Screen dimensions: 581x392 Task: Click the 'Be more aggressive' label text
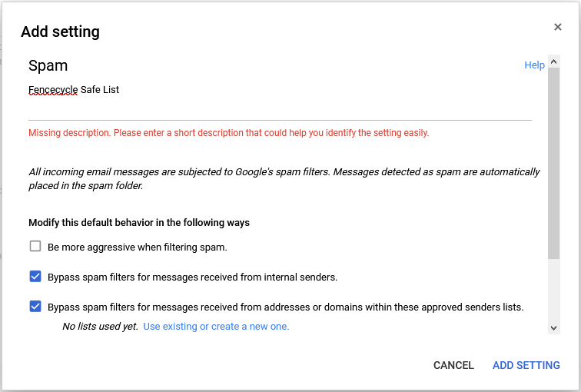pos(138,247)
